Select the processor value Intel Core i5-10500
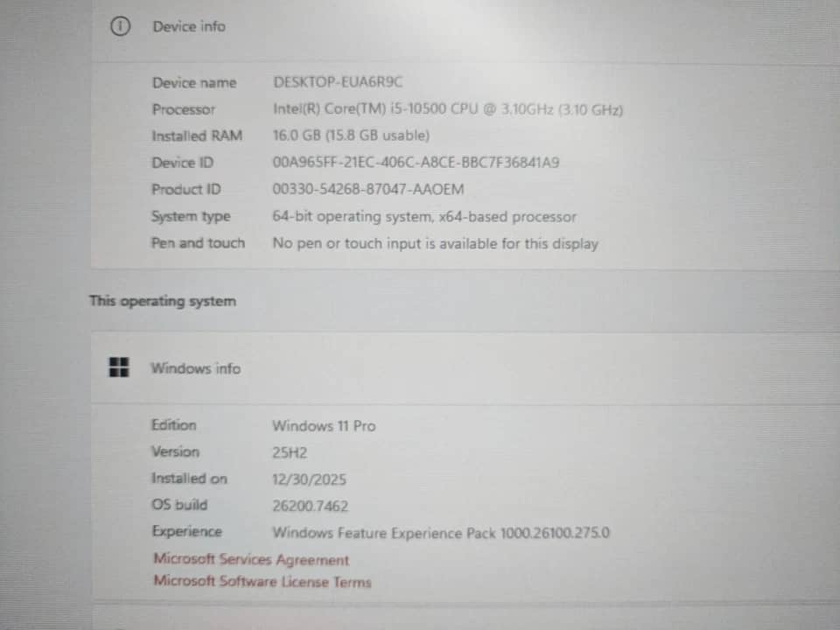The image size is (840, 630). 448,109
